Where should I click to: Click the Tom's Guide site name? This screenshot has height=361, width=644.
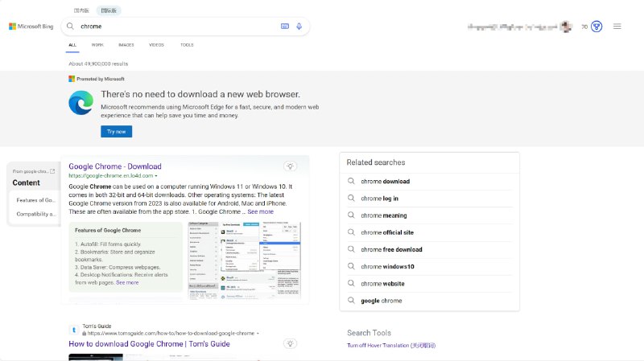[x=97, y=326]
